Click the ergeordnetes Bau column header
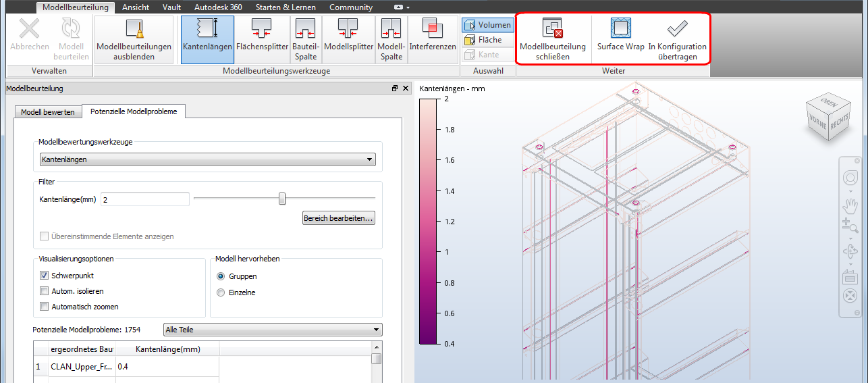 [x=82, y=349]
